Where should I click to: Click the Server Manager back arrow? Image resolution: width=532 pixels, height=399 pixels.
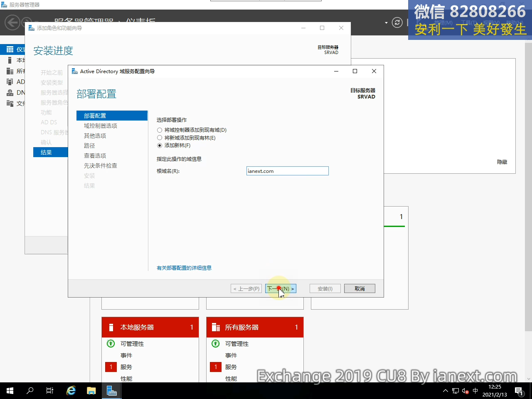12,22
